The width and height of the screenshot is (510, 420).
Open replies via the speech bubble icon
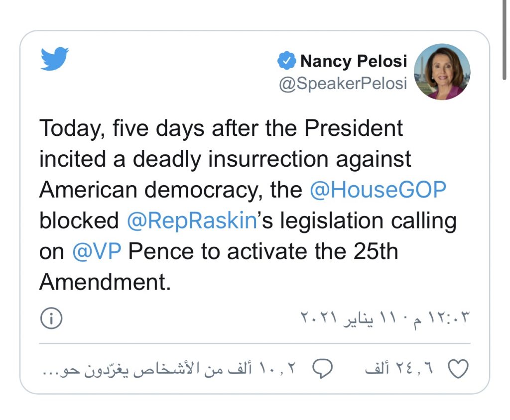point(322,369)
